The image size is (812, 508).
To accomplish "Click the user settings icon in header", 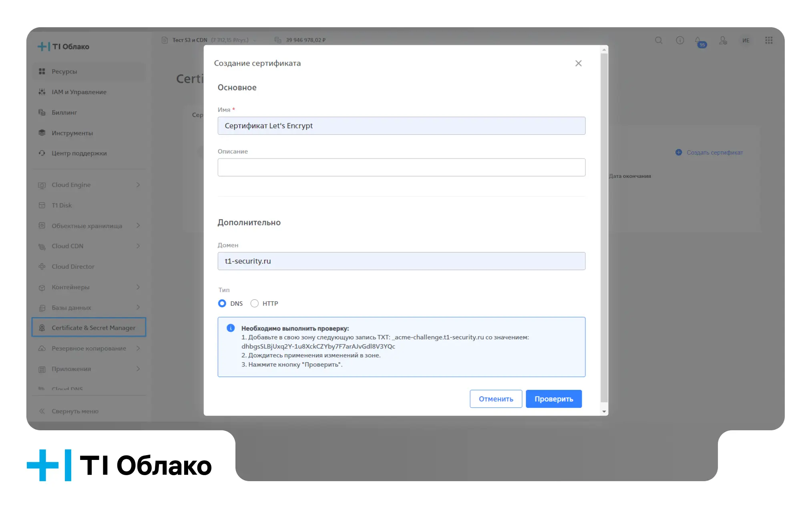I will [723, 40].
